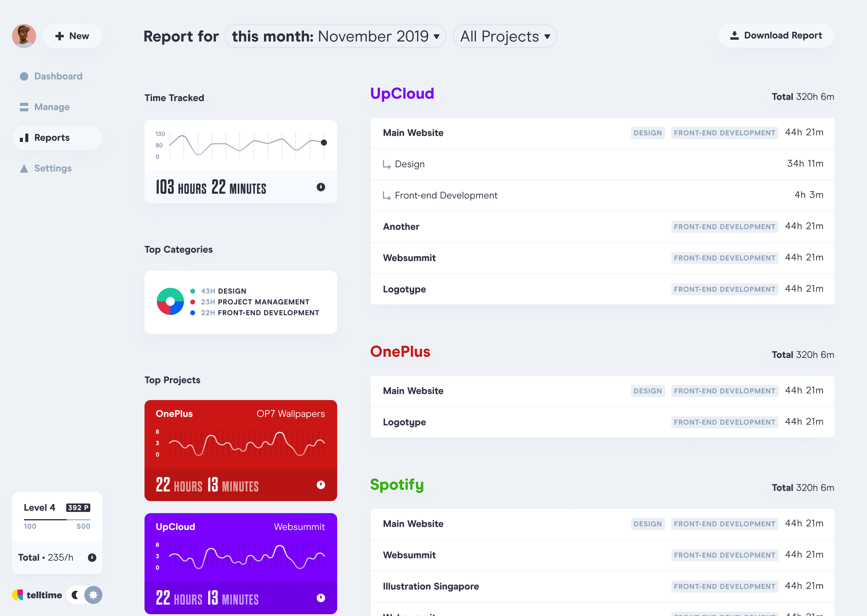Click the clock icon on the OnePlus project card
Screen dimensions: 867x616
click(x=321, y=485)
